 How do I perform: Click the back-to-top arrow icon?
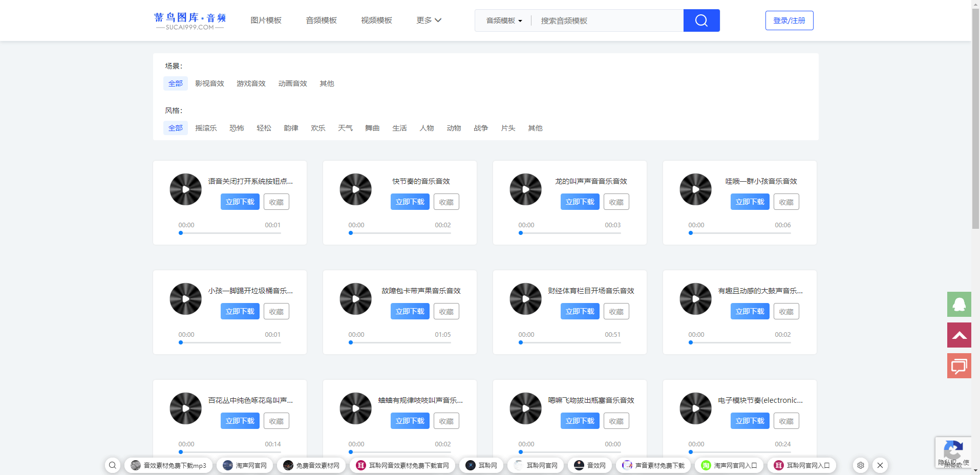958,335
